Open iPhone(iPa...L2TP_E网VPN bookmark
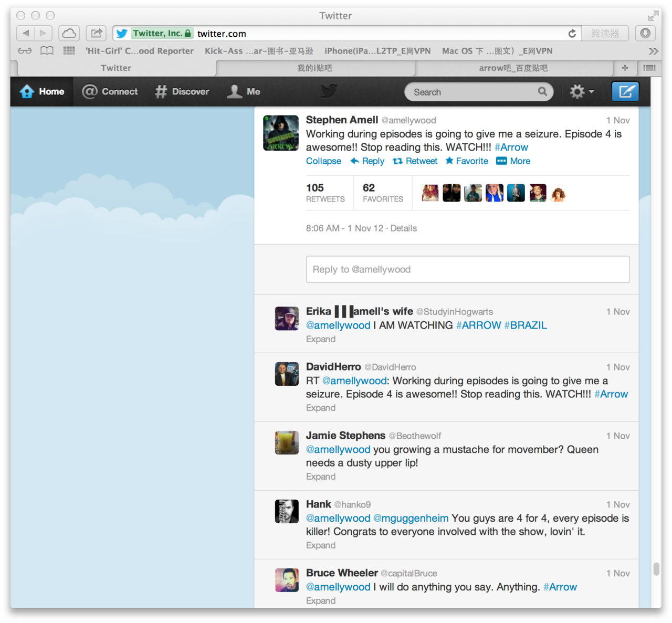 tap(377, 51)
